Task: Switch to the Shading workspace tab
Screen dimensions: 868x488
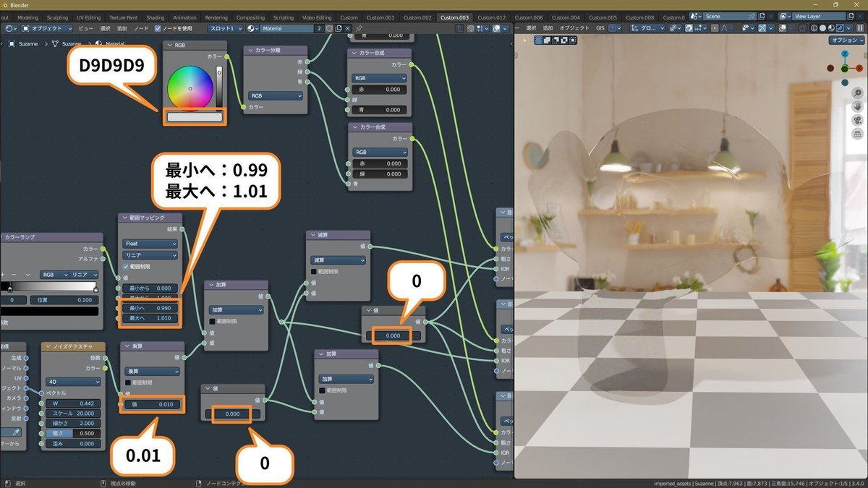Action: [156, 17]
